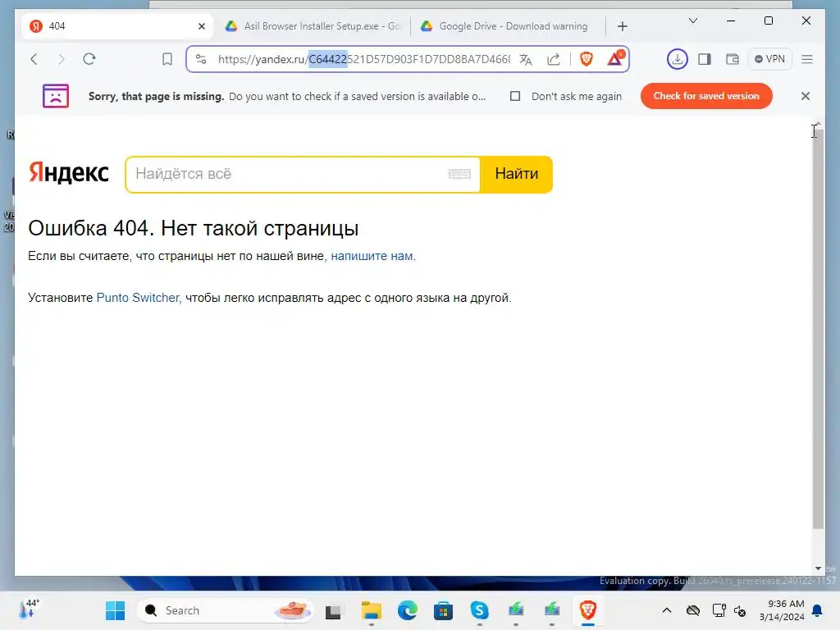Open Microsoft Store from taskbar
This screenshot has height=630, width=840.
(x=443, y=610)
